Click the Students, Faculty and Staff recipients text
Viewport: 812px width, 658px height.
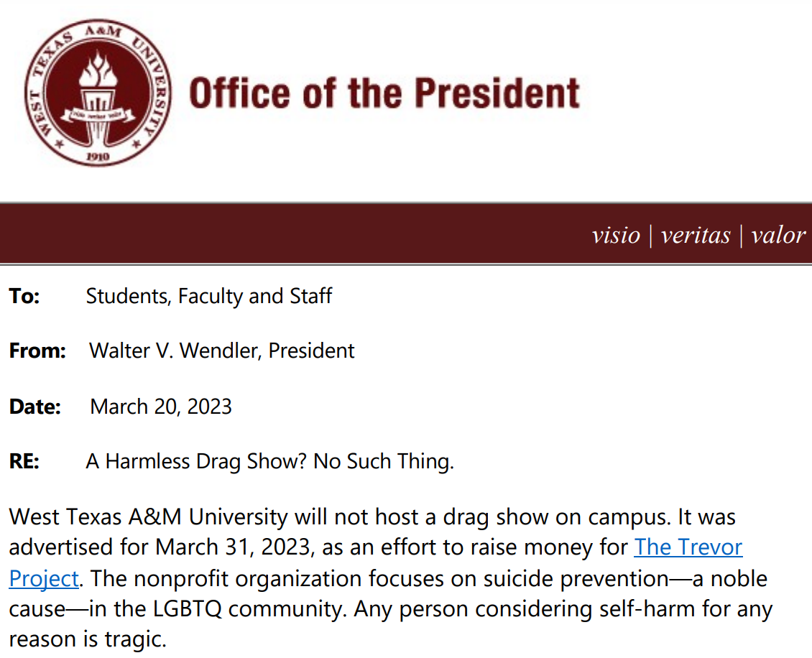point(208,296)
